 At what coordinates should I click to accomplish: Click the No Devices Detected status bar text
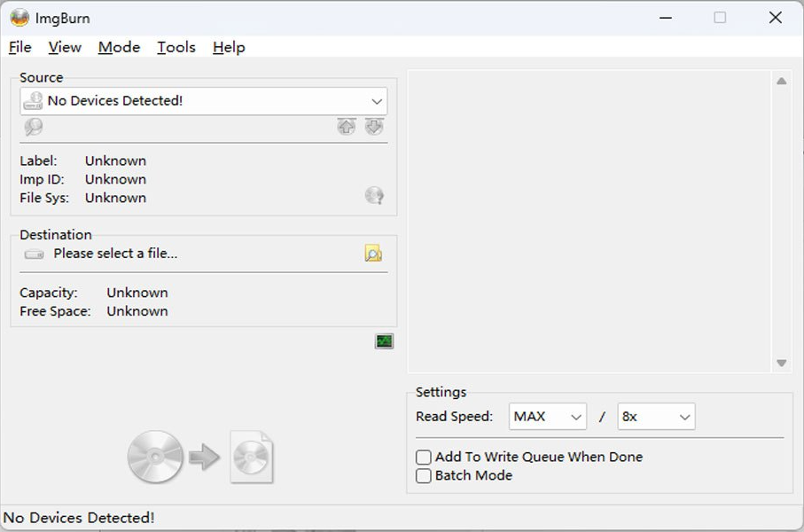[79, 518]
